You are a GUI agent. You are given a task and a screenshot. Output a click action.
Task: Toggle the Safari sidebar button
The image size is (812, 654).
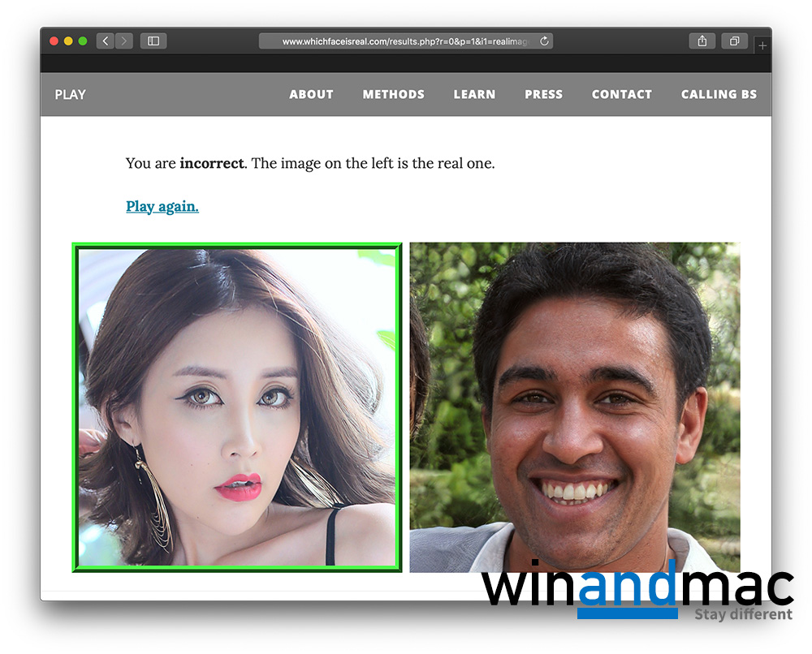153,41
